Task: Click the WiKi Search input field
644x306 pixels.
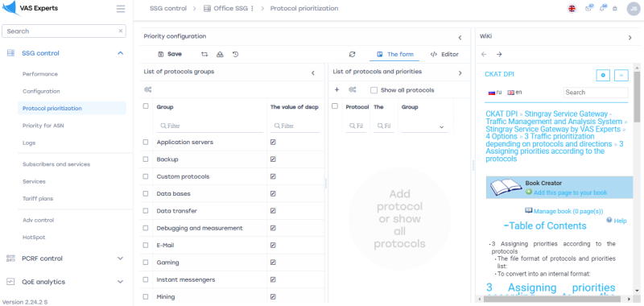Action: pos(596,93)
